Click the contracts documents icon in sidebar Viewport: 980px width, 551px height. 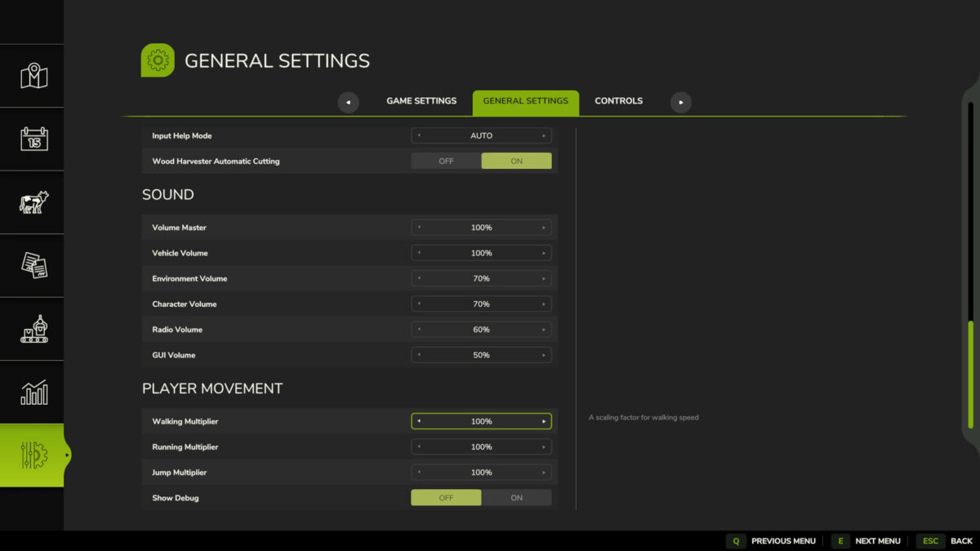[x=31, y=265]
